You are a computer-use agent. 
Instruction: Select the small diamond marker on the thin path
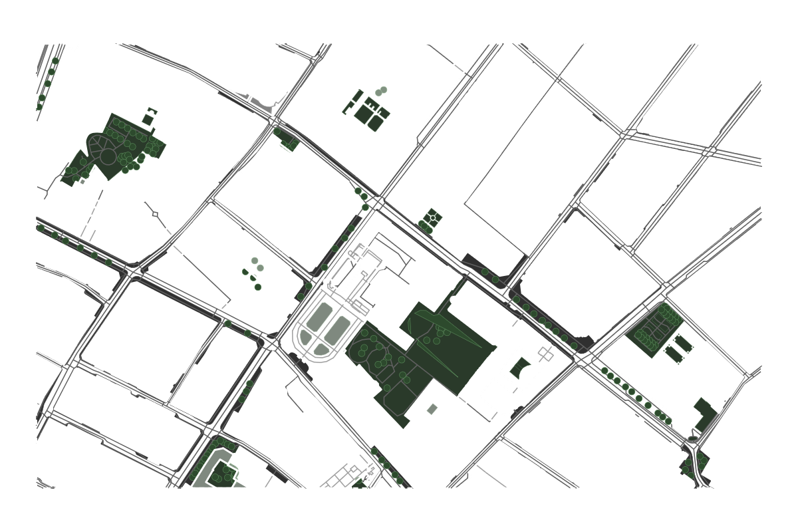tap(155, 214)
